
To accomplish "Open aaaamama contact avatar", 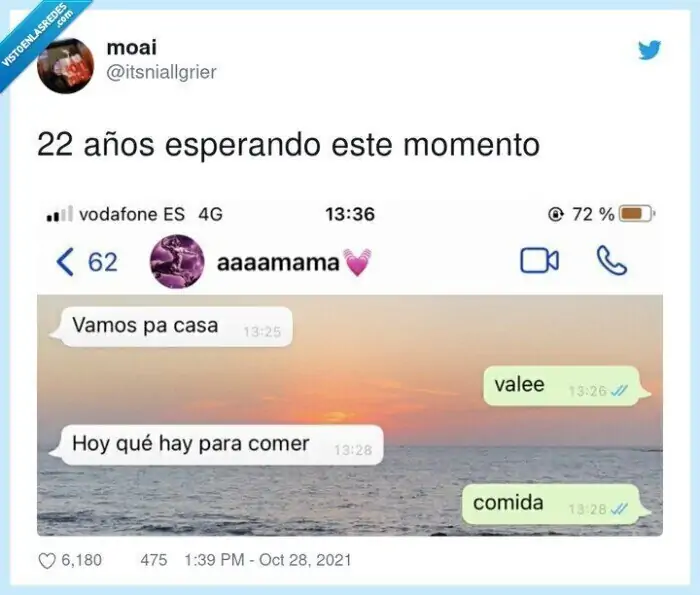I will (177, 262).
